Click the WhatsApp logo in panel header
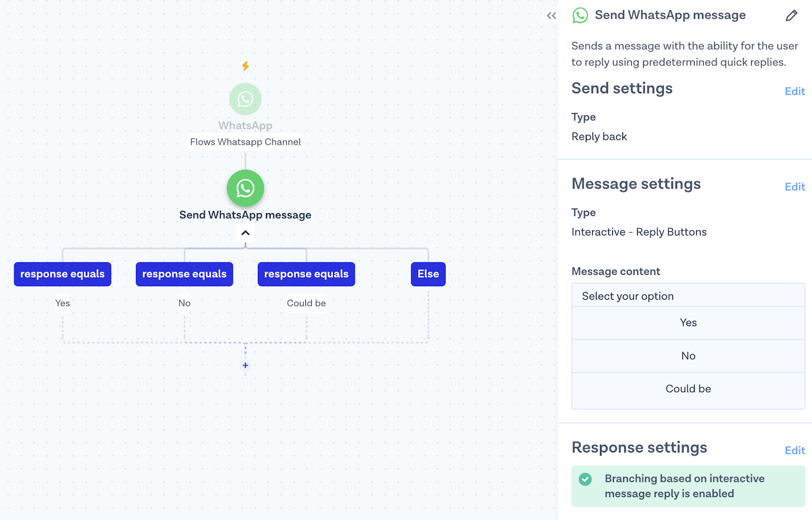812x520 pixels. [580, 16]
